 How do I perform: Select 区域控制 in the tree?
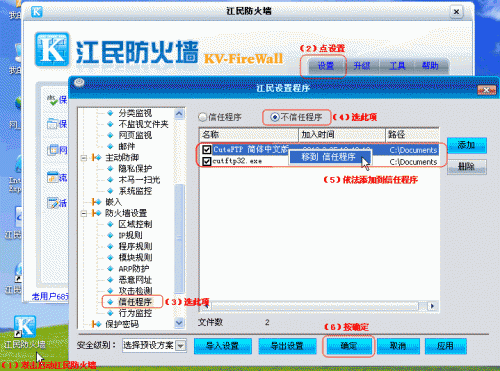pos(135,224)
